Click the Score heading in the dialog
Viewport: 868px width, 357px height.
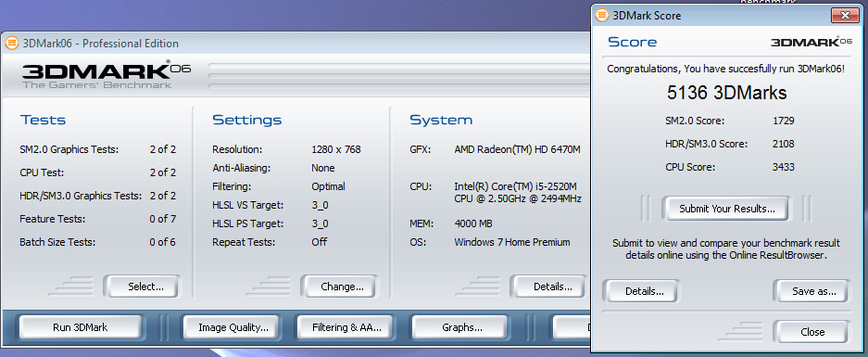[x=632, y=42]
